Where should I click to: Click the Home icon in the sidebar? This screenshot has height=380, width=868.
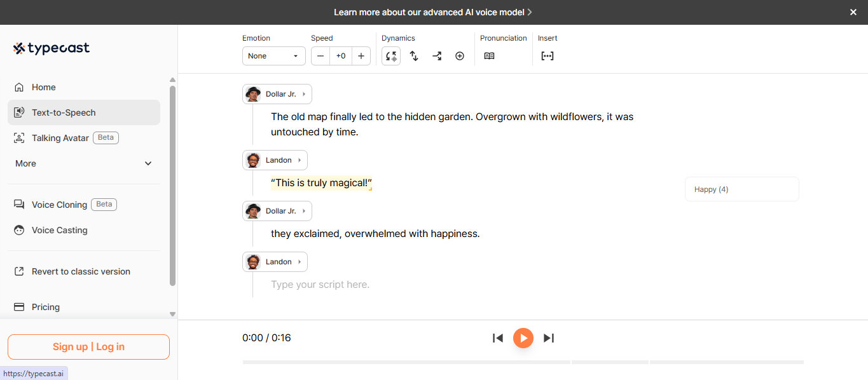[x=20, y=87]
